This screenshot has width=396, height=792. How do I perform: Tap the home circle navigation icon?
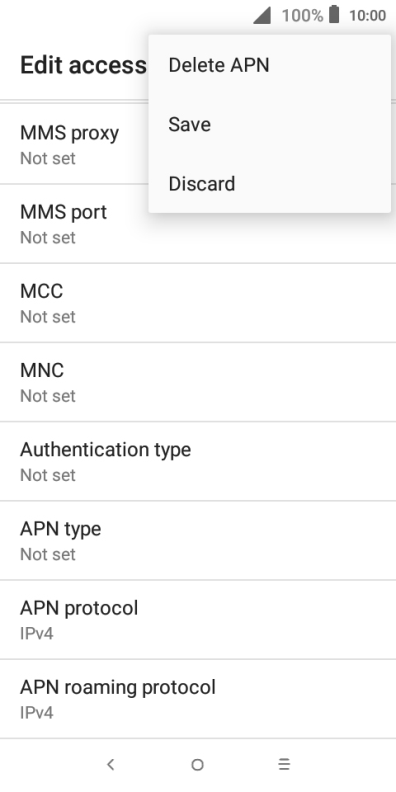(x=197, y=765)
